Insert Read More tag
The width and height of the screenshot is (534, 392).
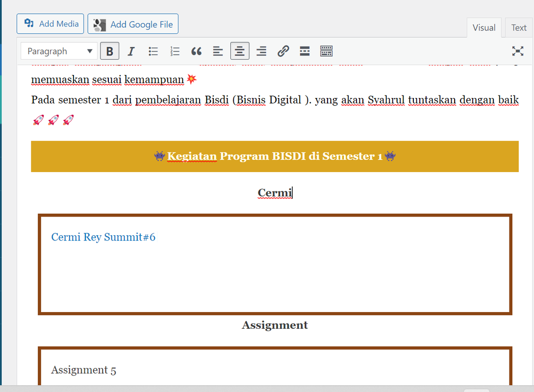tap(305, 51)
